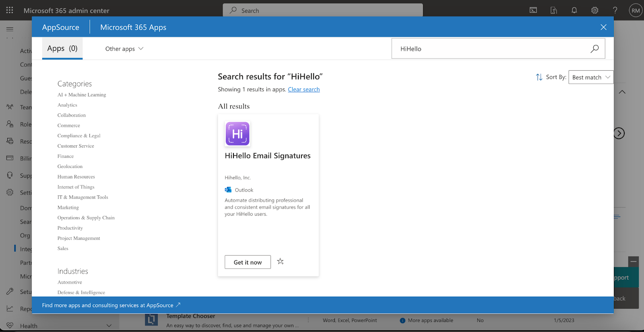
Task: Close the AppSource dialog
Action: [x=603, y=27]
